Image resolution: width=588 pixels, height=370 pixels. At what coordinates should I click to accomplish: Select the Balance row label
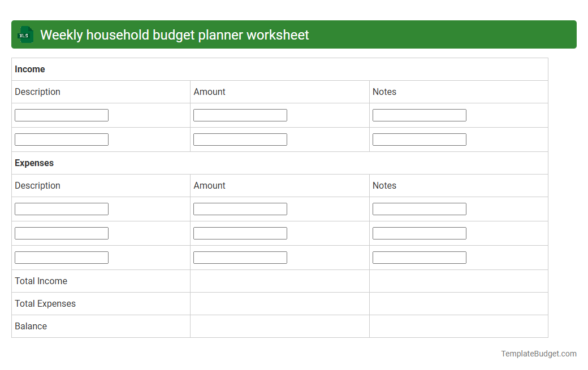[x=31, y=326]
